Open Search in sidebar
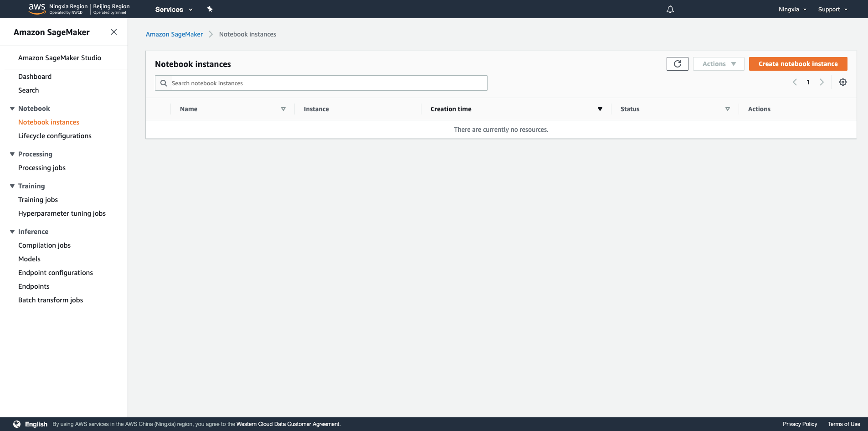The height and width of the screenshot is (431, 868). [x=28, y=90]
